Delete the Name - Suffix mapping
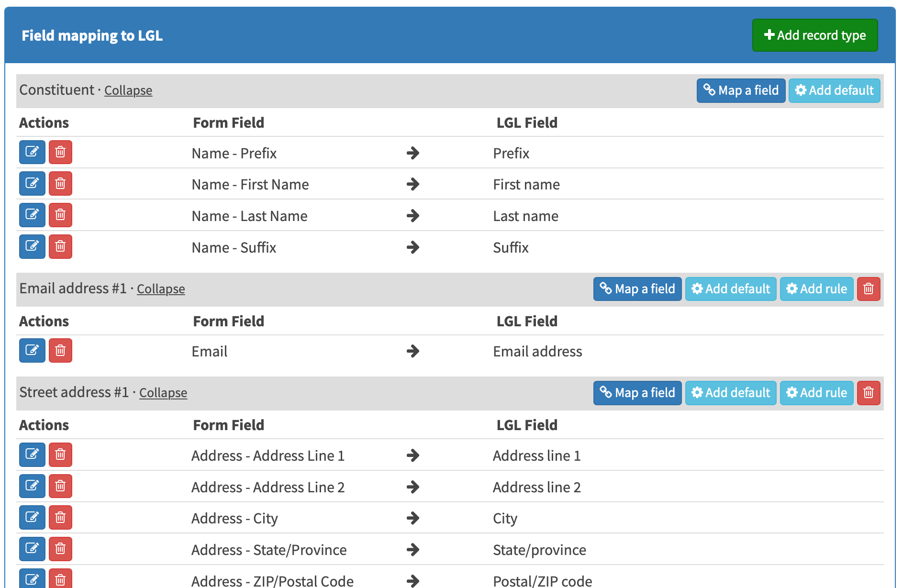The image size is (903, 588). 60,247
